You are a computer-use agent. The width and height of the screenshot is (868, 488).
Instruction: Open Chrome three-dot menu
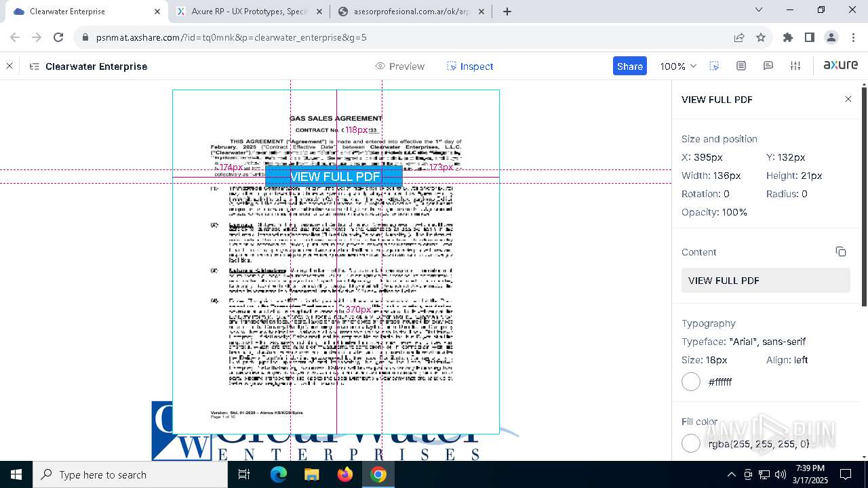point(853,38)
